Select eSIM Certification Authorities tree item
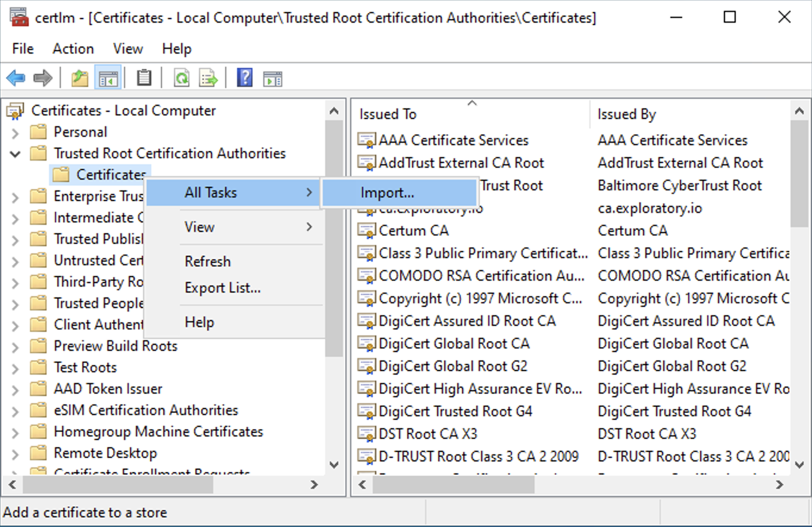Screen dimensions: 812x527 (146, 410)
